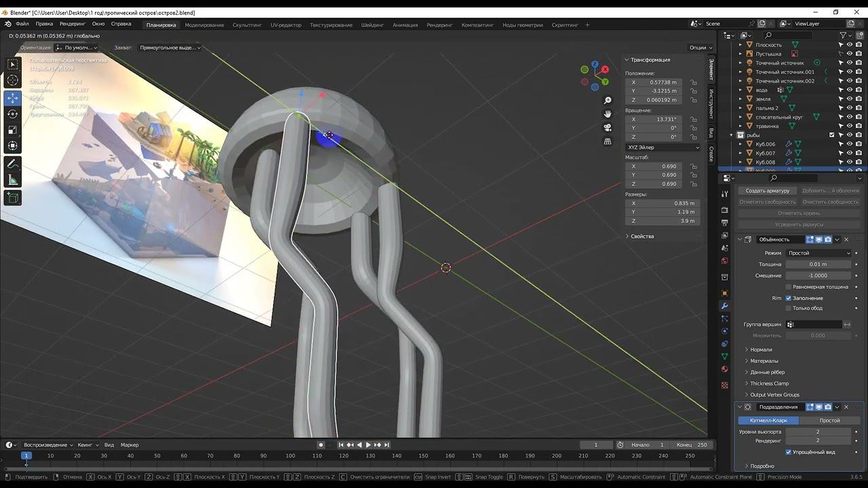Enable the Равномерная толщина checkbox
Screen dimensions: 868x488
789,287
